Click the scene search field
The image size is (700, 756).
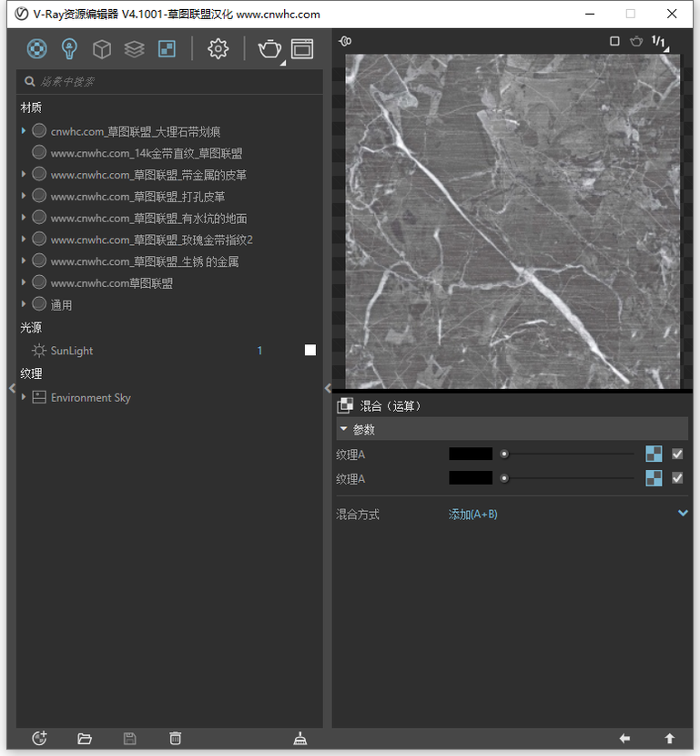(x=169, y=81)
